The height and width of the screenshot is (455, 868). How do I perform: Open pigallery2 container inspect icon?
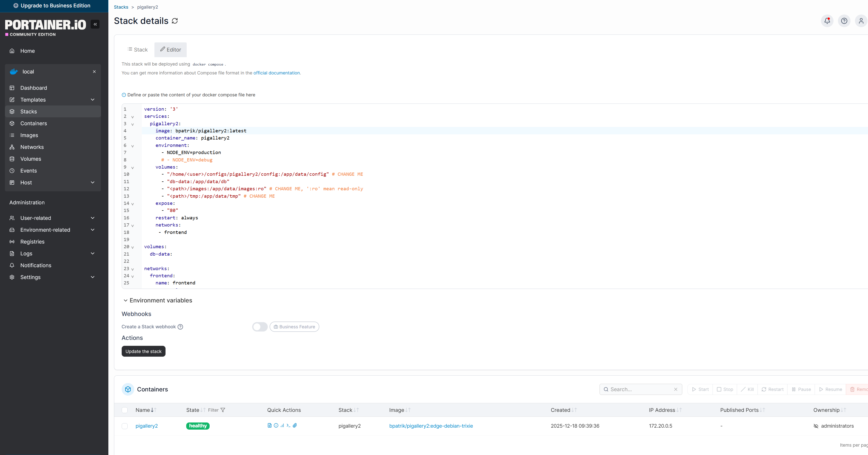click(x=276, y=425)
